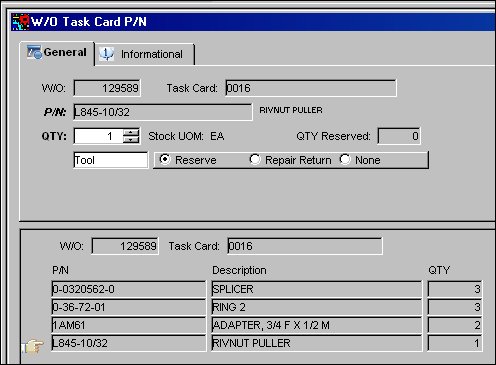Click the pointing hand row indicator
This screenshot has height=365, width=496.
click(33, 346)
